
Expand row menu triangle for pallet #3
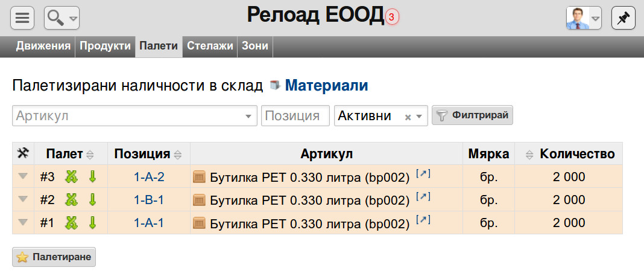click(23, 176)
